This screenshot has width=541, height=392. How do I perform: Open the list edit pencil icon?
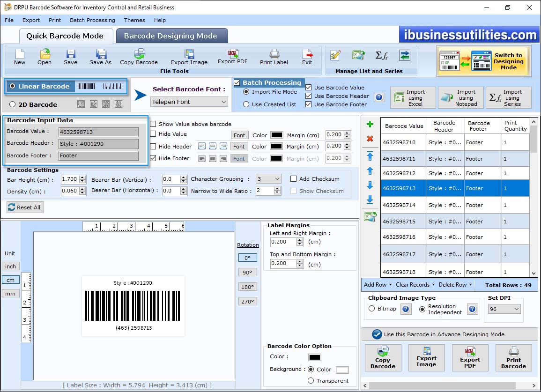335,55
